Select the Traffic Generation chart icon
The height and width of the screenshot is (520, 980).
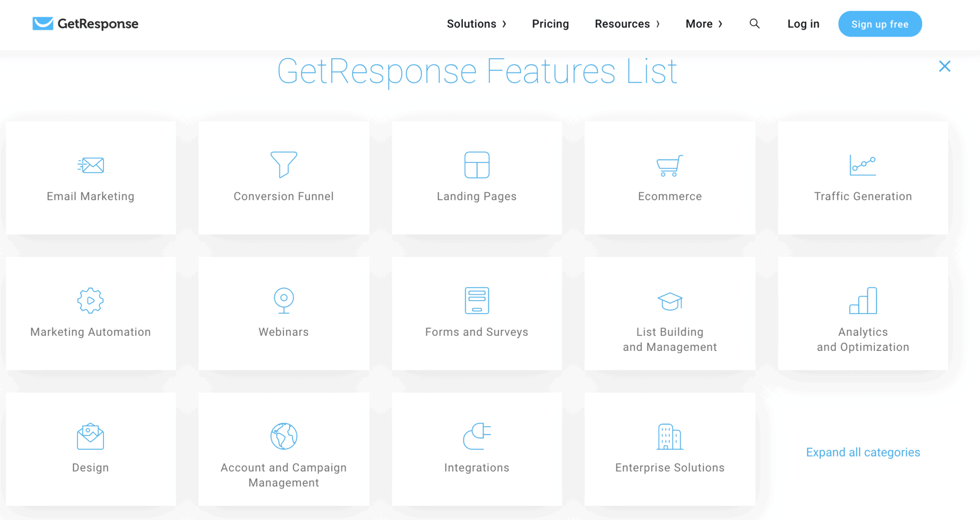863,166
